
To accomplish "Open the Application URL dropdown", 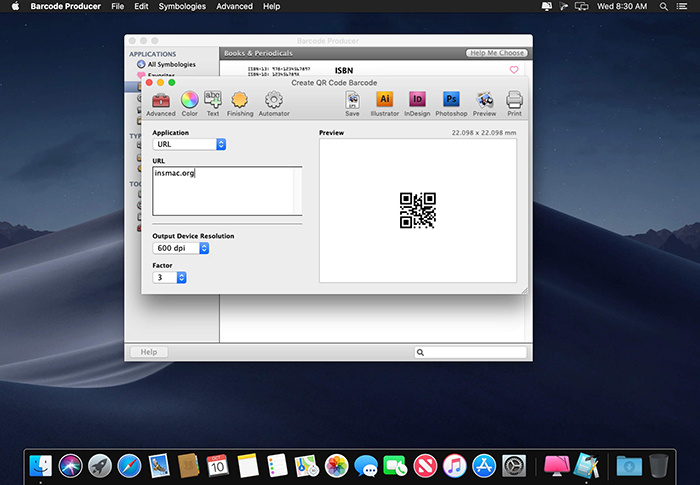I will coord(189,144).
